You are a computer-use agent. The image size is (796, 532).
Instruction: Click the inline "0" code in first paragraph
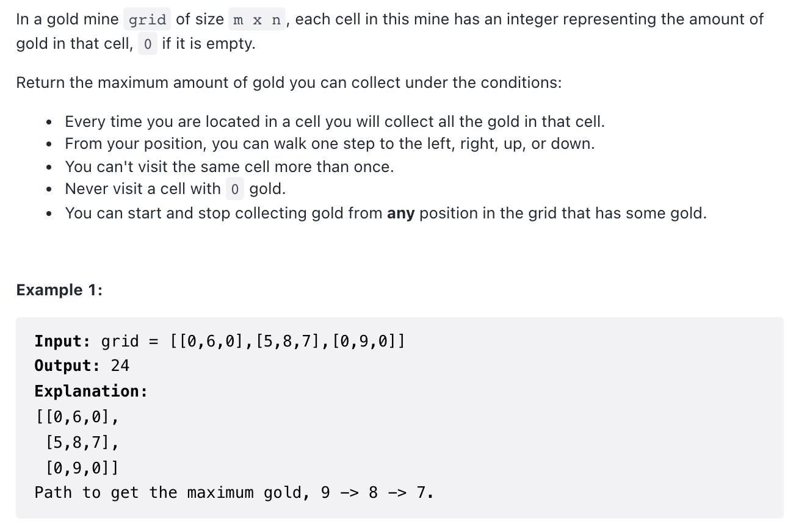click(x=148, y=45)
